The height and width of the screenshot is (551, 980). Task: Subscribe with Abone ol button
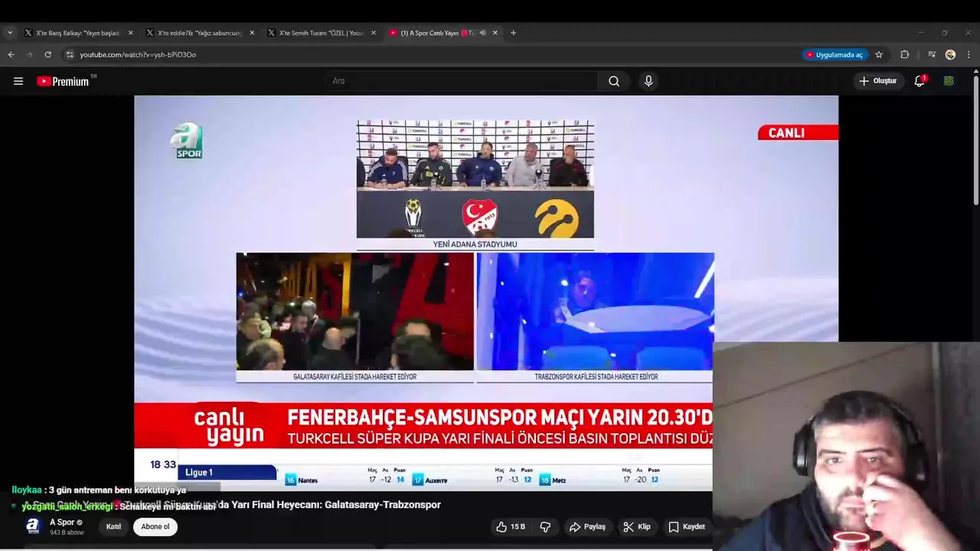155,527
